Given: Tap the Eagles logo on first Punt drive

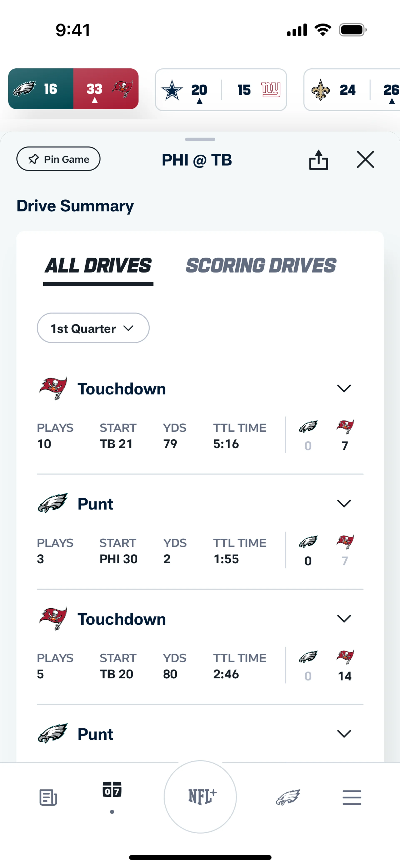Looking at the screenshot, I should 53,503.
